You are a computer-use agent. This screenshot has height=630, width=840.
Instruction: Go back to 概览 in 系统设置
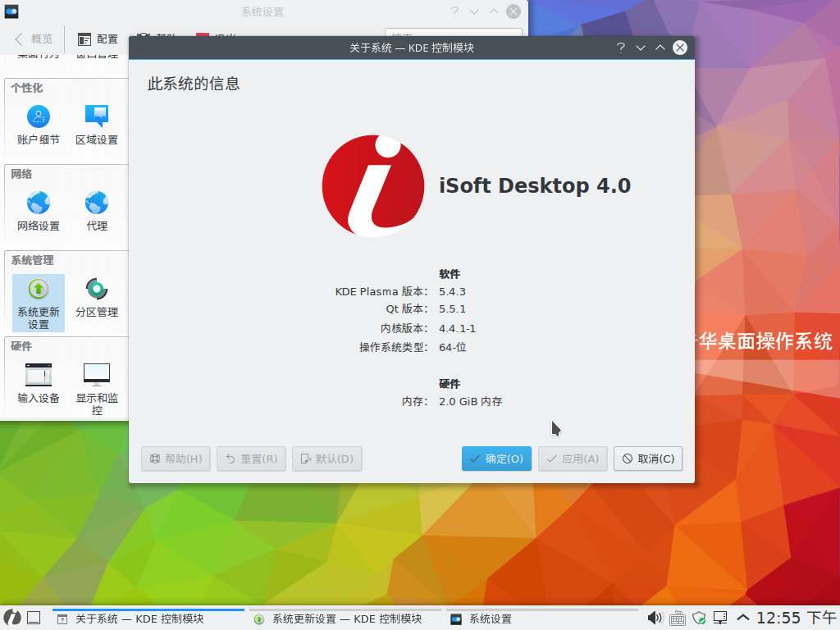point(33,39)
